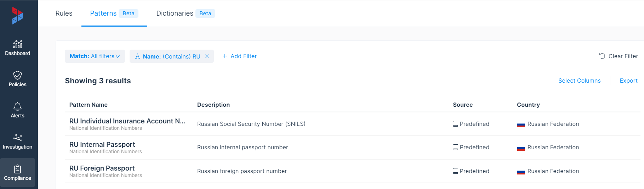This screenshot has width=644, height=189.
Task: Open Investigation graph icon
Action: pyautogui.click(x=17, y=138)
